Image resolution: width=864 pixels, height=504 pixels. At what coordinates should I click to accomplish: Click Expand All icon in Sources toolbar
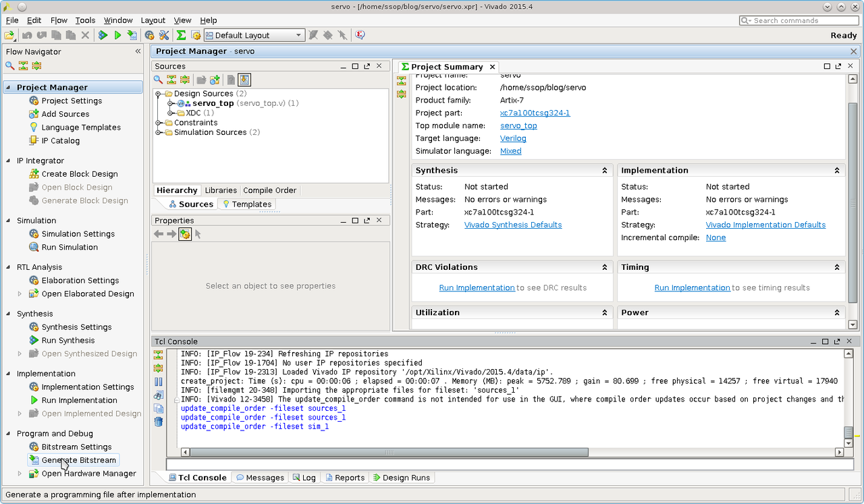pyautogui.click(x=184, y=80)
